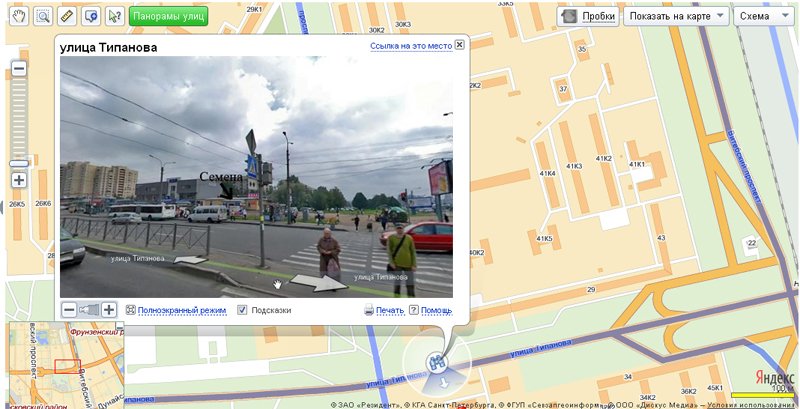The image size is (800, 409).
Task: Zoom out with map minus button
Action: [x=19, y=68]
